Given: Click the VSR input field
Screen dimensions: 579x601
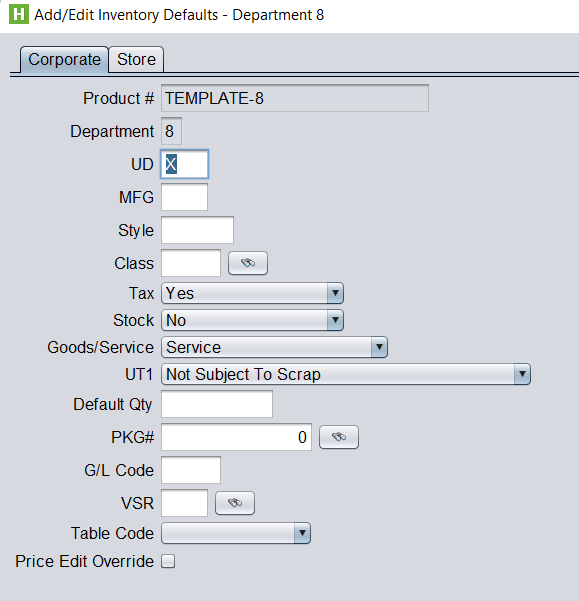Looking at the screenshot, I should [184, 503].
